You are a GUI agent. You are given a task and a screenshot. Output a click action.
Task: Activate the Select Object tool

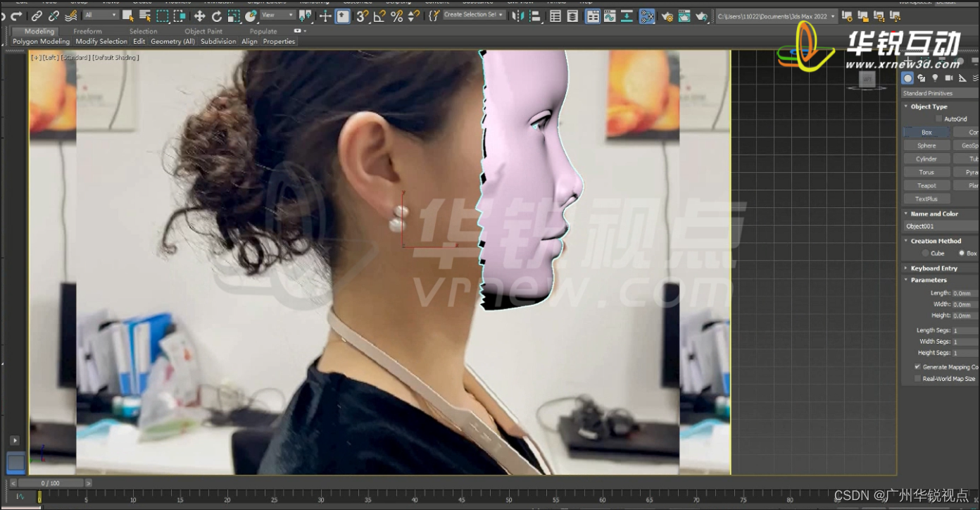pos(128,15)
